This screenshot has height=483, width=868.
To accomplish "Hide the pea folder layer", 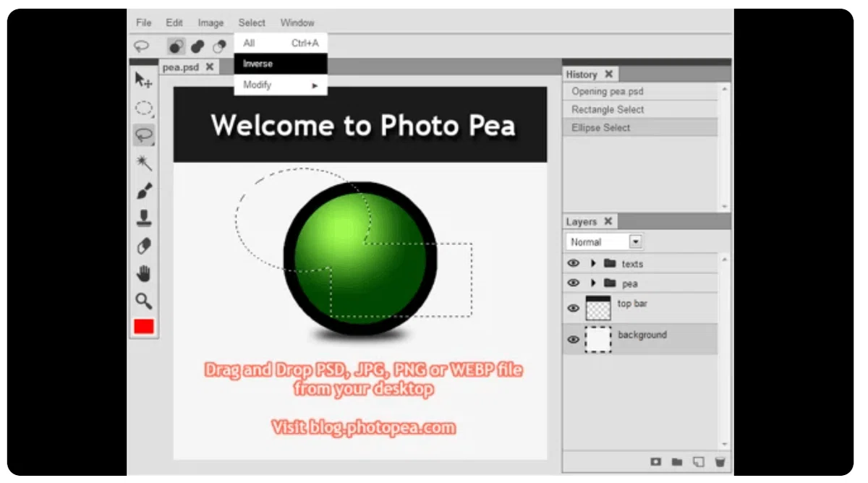I will click(x=574, y=283).
